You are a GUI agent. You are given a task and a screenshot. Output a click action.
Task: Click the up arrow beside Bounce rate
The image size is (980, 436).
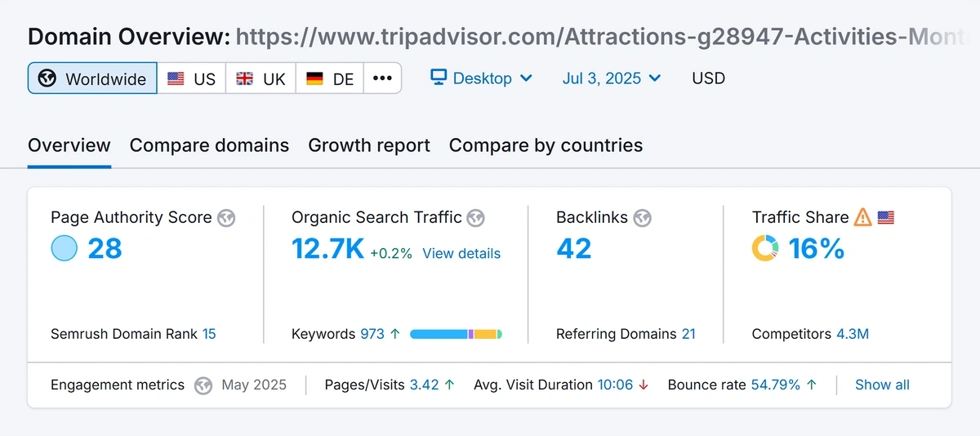[x=811, y=385]
